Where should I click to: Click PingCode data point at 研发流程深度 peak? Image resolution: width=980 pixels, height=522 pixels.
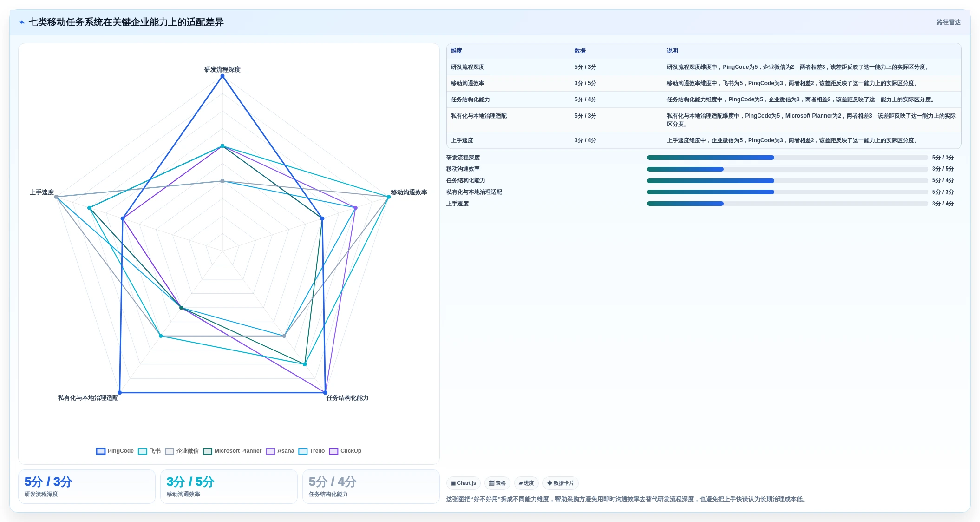coord(222,76)
